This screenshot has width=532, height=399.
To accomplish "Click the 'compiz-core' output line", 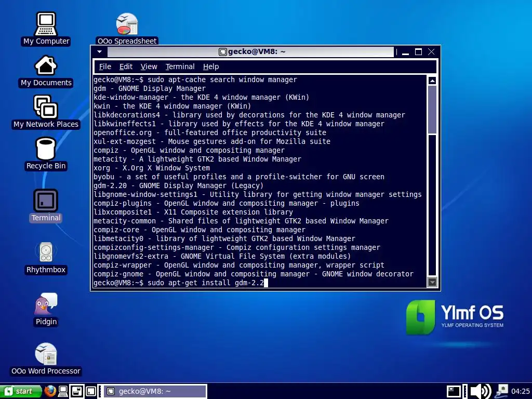I will click(x=199, y=229).
